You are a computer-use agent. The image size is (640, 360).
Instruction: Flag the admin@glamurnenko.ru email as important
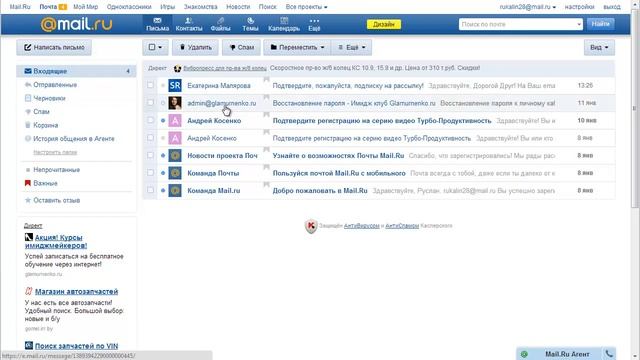[266, 97]
